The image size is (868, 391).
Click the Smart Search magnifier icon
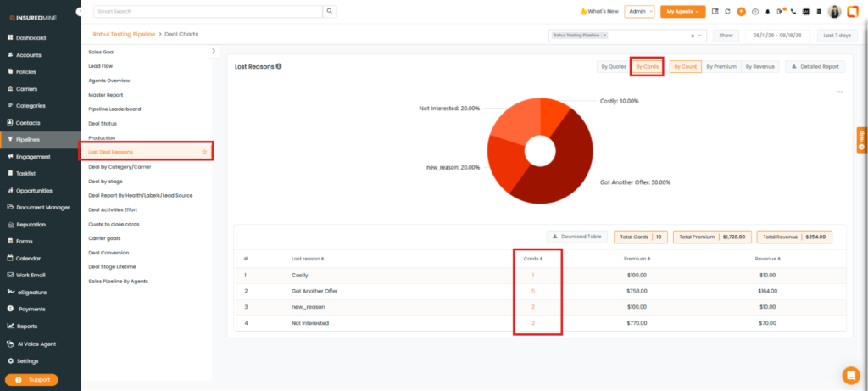330,11
